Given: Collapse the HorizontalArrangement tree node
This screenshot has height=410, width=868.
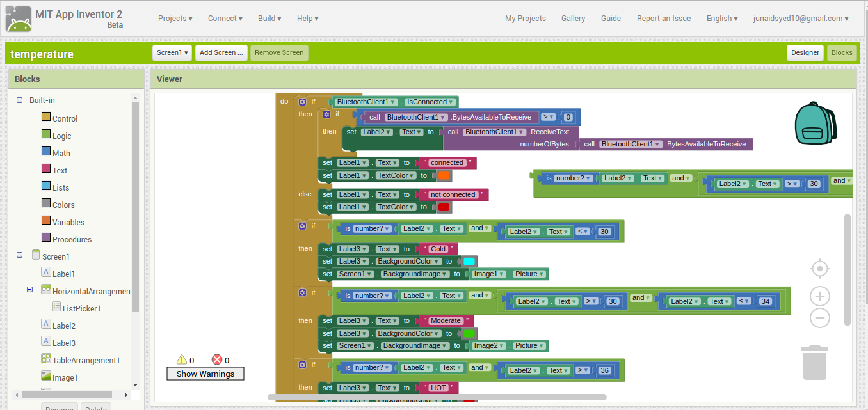Looking at the screenshot, I should [29, 290].
